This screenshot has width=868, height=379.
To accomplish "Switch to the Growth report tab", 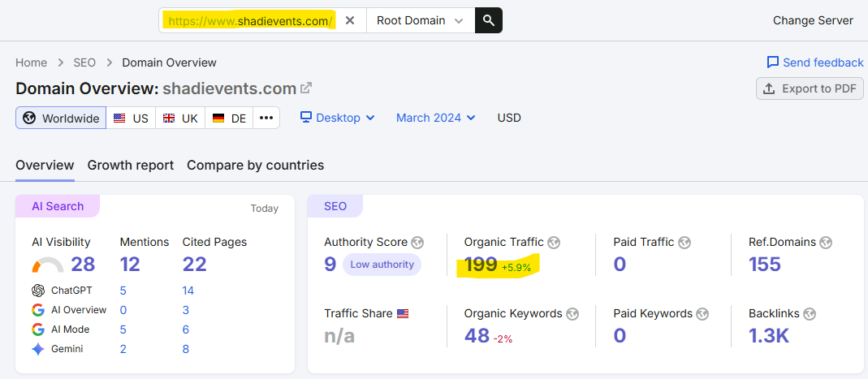I will tap(131, 166).
